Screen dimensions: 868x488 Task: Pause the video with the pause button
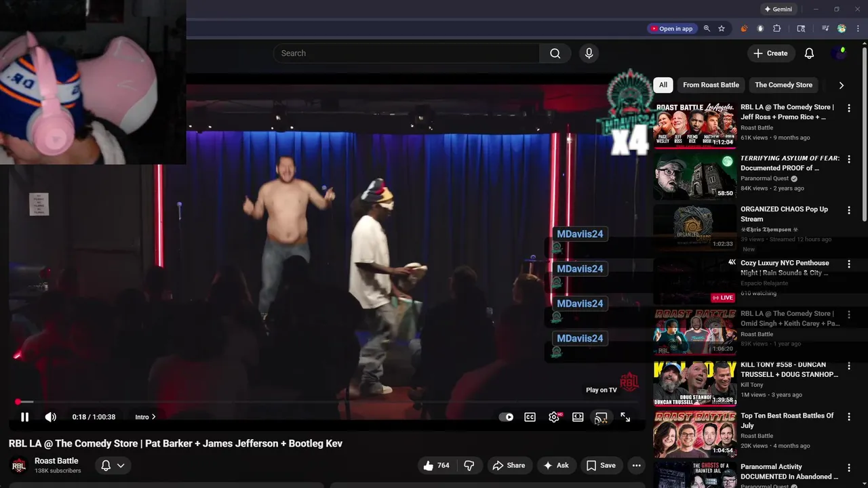[24, 417]
